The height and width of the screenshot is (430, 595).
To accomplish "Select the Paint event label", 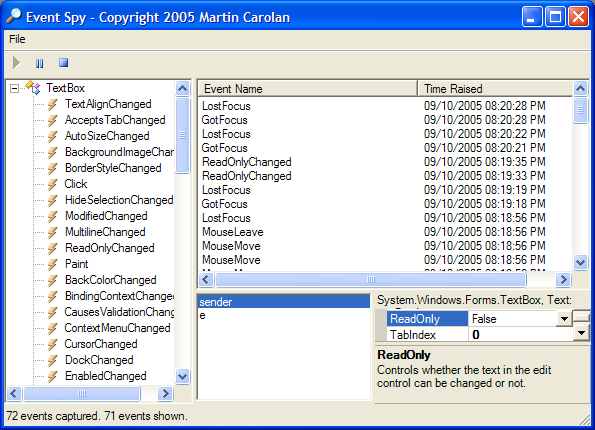I will coord(76,264).
